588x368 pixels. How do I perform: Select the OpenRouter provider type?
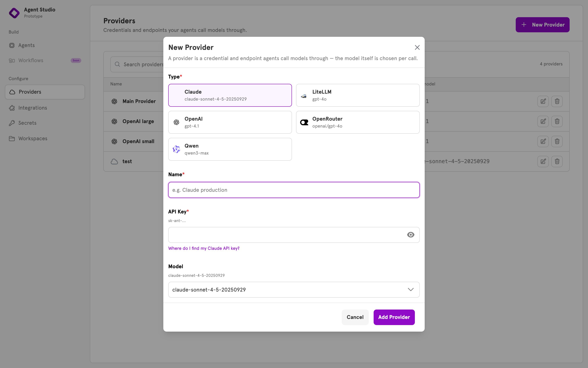[x=358, y=122]
